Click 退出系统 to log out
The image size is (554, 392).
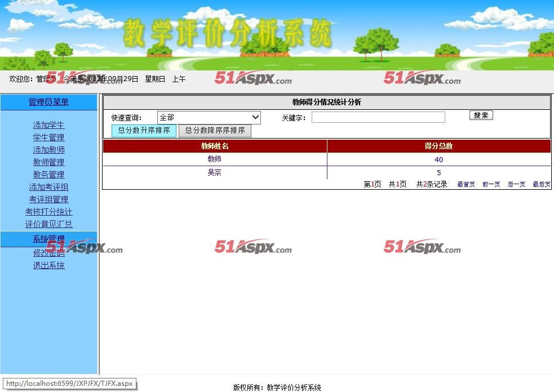tap(48, 265)
